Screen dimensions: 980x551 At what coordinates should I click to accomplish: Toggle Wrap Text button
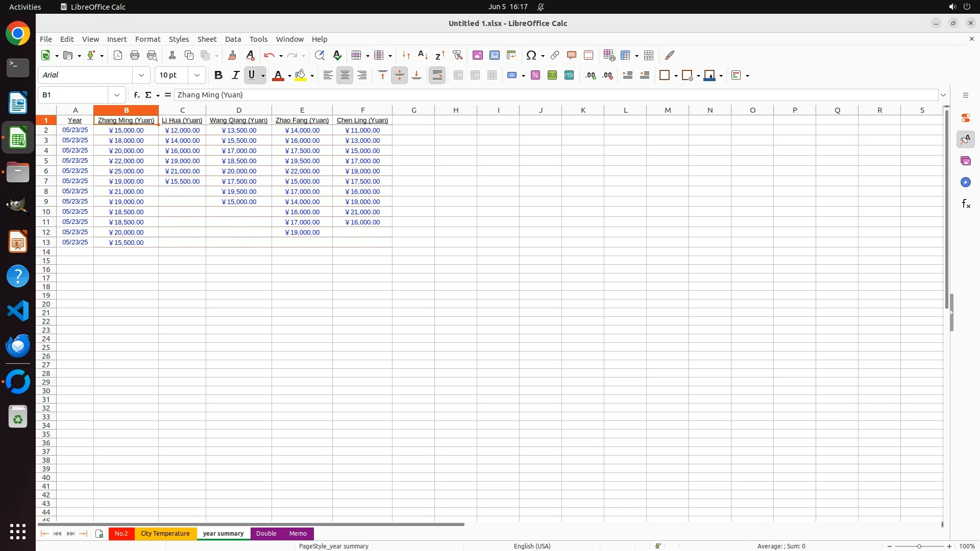(x=437, y=75)
